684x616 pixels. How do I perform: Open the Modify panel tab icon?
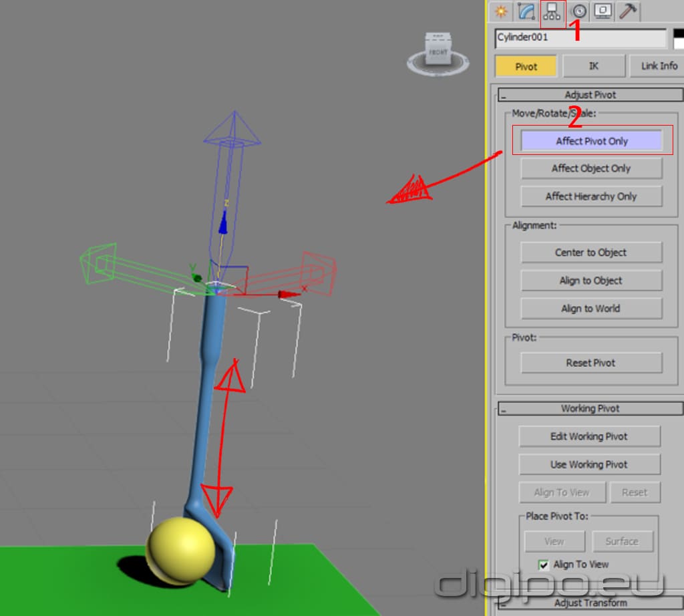[526, 11]
